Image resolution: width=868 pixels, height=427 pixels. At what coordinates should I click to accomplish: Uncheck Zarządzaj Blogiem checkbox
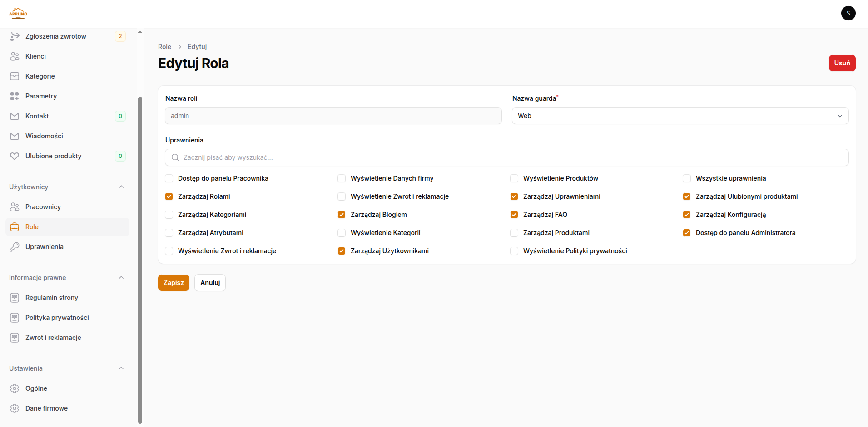coord(342,215)
